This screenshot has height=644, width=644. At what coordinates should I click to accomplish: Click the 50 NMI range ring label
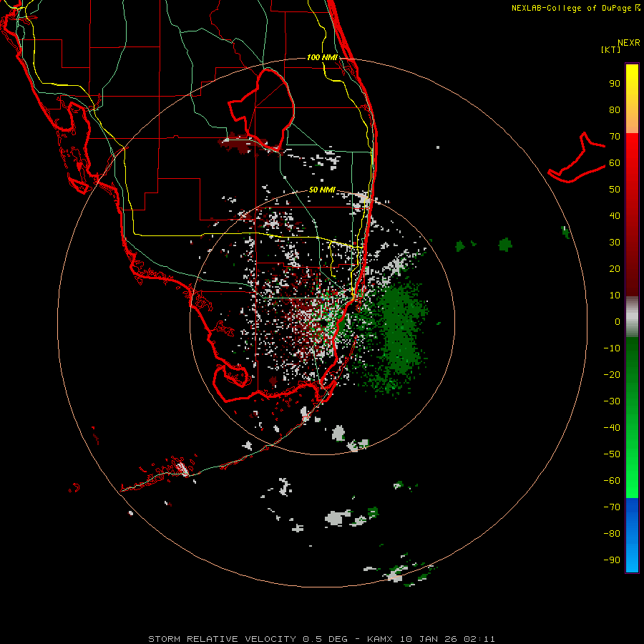point(322,190)
